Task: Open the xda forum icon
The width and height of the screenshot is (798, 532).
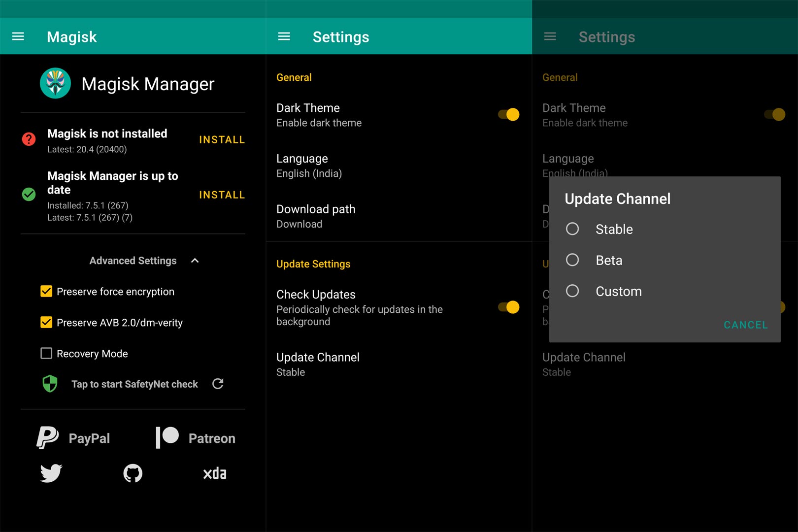Action: (215, 473)
